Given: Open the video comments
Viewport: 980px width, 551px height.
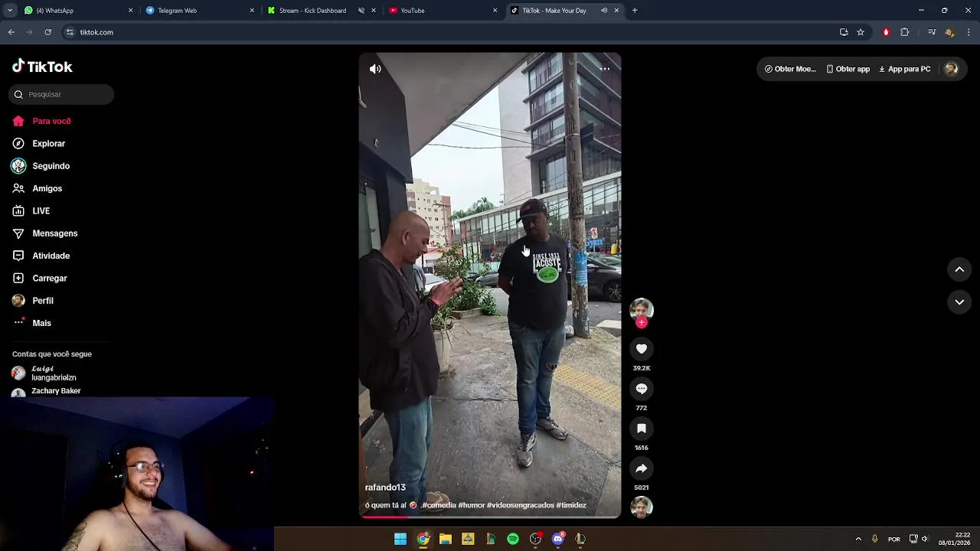Looking at the screenshot, I should (642, 389).
